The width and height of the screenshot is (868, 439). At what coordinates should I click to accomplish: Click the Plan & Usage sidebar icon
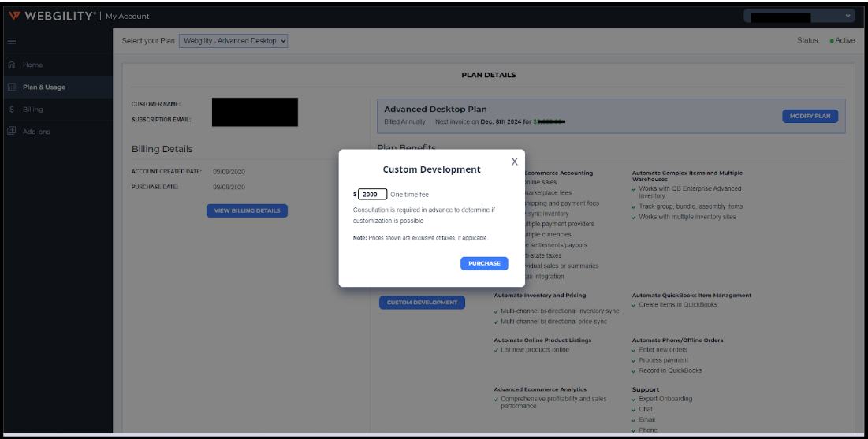pos(12,87)
